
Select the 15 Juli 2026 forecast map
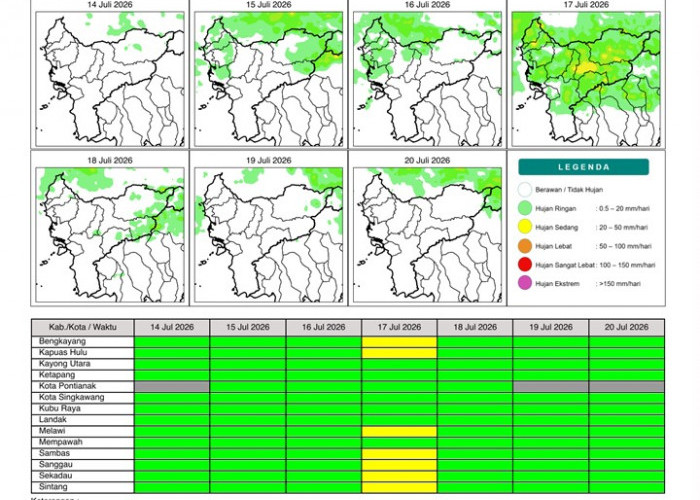[268, 79]
